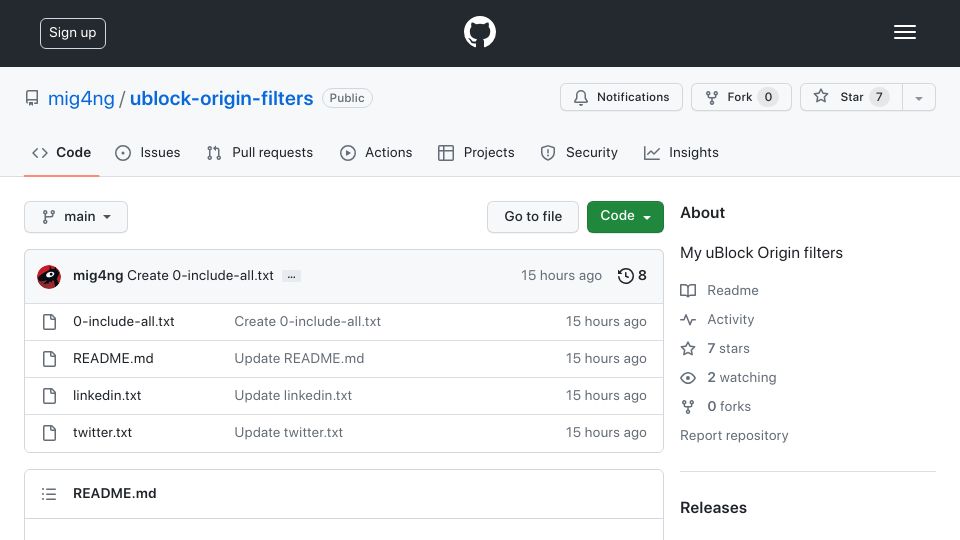Click latest commit Create 0-include-all.txt title

(x=200, y=276)
